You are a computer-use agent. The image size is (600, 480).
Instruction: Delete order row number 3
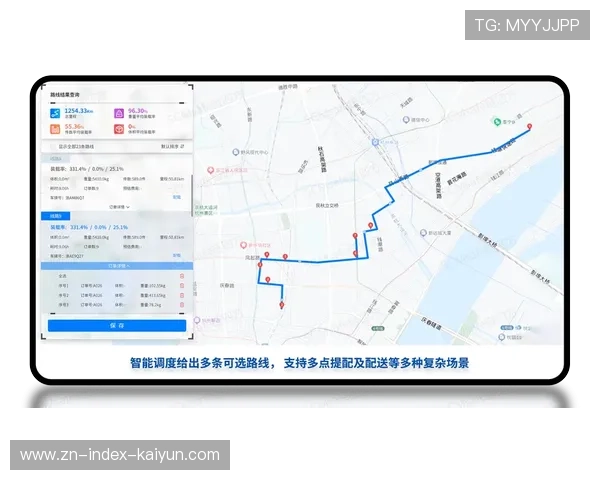181,305
